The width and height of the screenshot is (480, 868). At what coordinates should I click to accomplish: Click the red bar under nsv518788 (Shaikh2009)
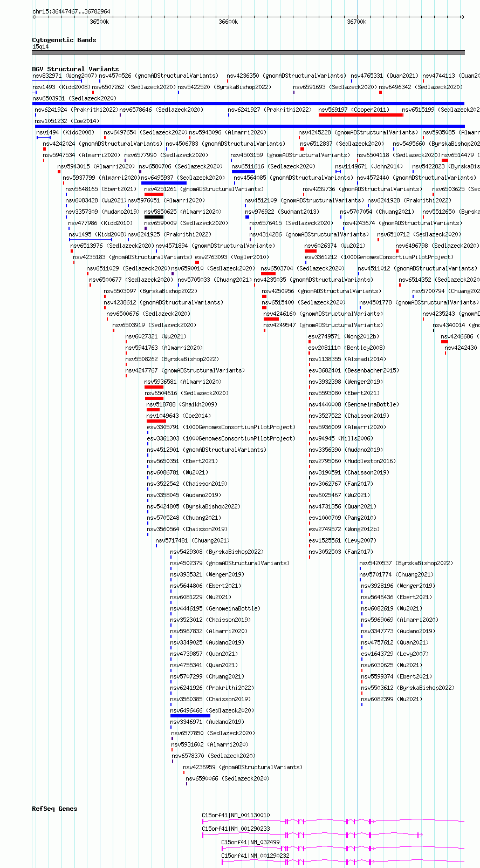point(153,410)
